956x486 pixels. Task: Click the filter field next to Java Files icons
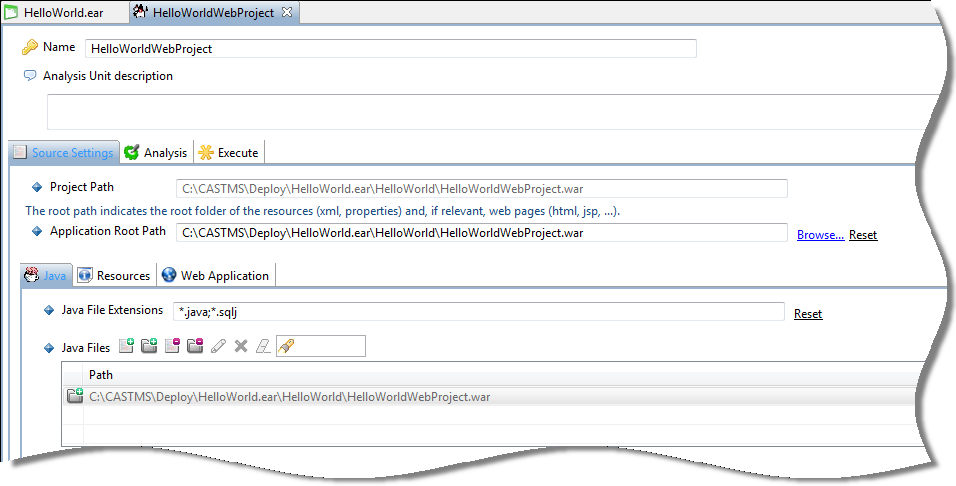tap(330, 346)
